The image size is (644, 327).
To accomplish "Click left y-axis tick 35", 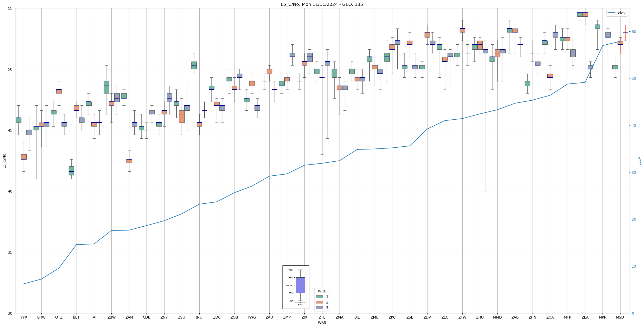I will pos(10,252).
